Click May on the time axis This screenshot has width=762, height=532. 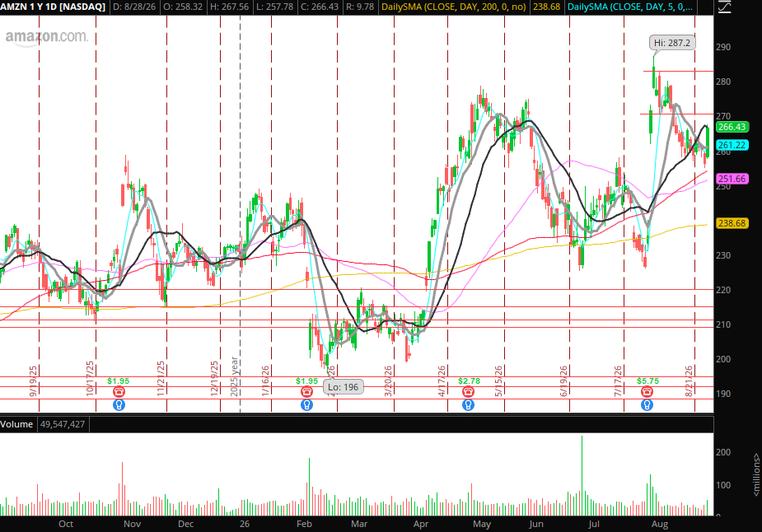[482, 525]
